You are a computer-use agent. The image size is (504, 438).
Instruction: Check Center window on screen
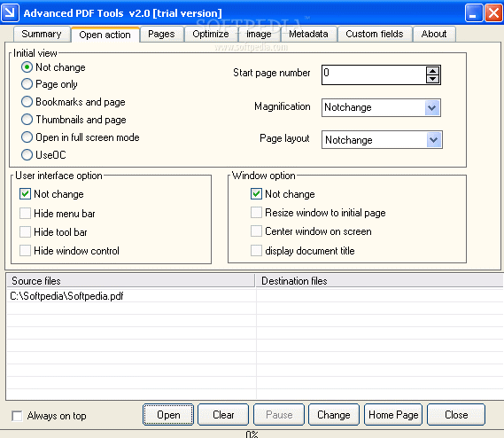click(x=256, y=231)
